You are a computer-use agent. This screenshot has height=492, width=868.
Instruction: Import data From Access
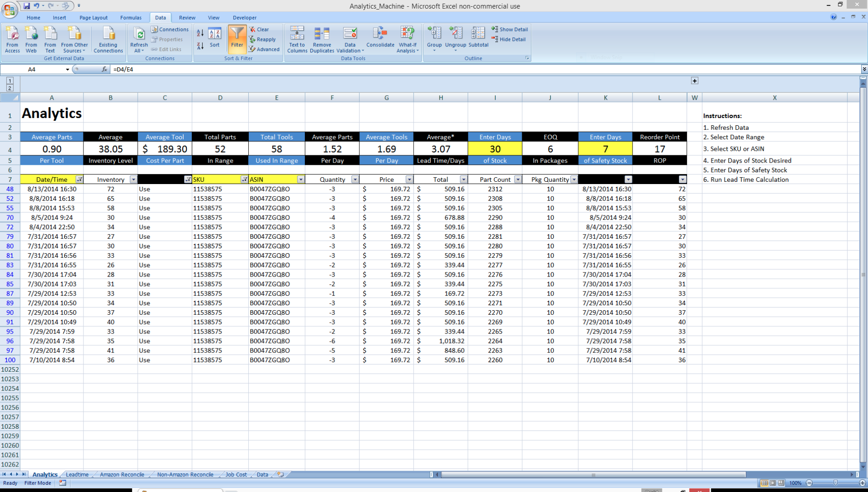pos(12,40)
